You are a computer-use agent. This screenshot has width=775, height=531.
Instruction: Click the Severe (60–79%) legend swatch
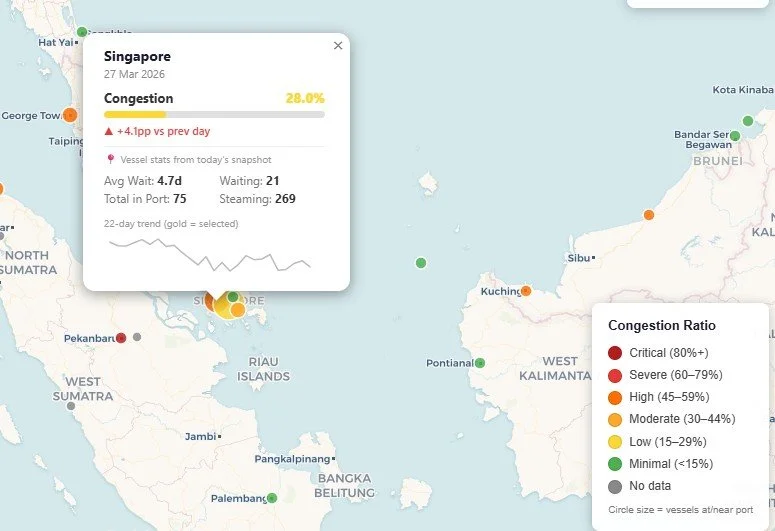(x=615, y=375)
